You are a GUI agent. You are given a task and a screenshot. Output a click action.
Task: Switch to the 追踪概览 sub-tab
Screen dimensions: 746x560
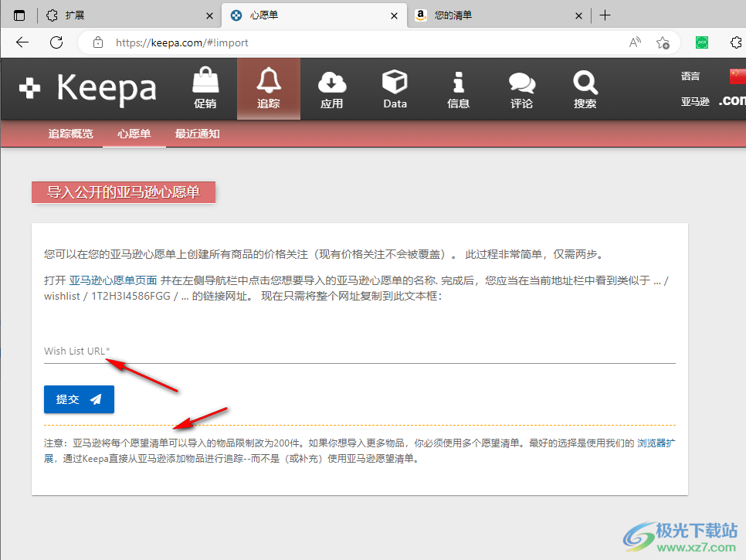pos(71,134)
